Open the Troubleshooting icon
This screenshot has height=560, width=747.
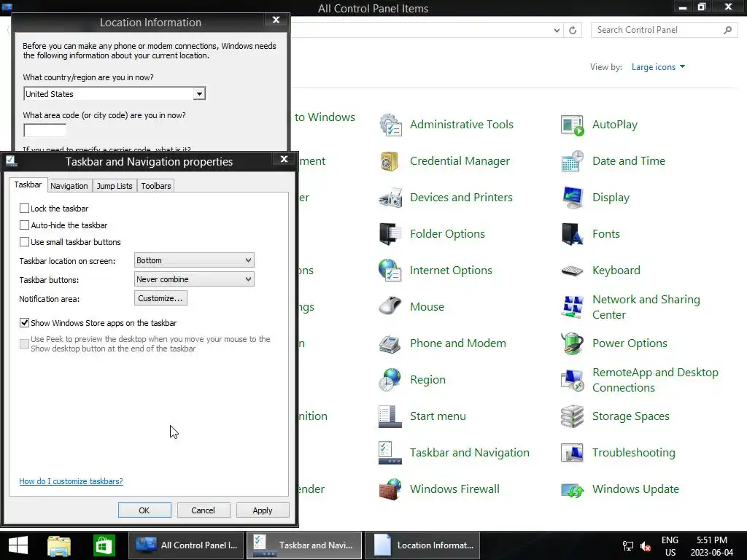pyautogui.click(x=572, y=453)
